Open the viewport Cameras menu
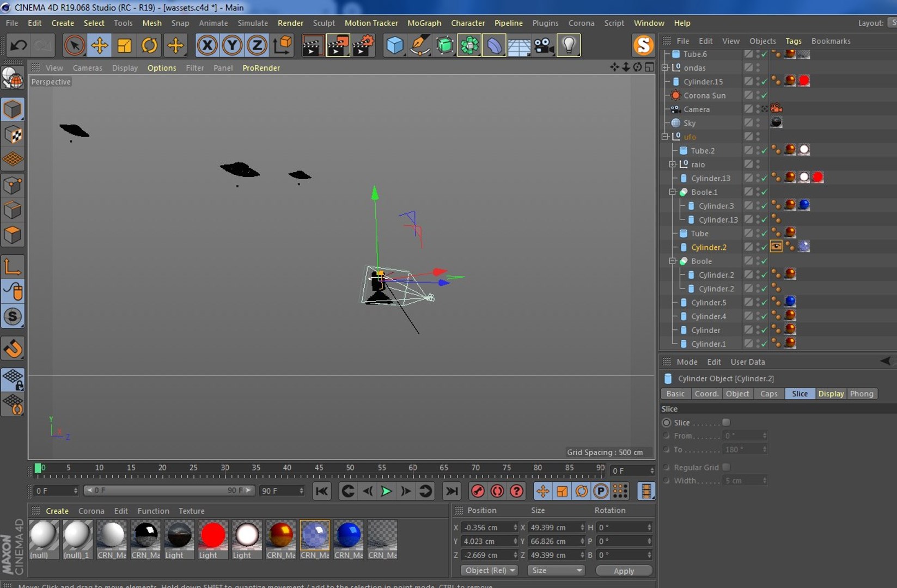Image resolution: width=897 pixels, height=588 pixels. click(88, 68)
